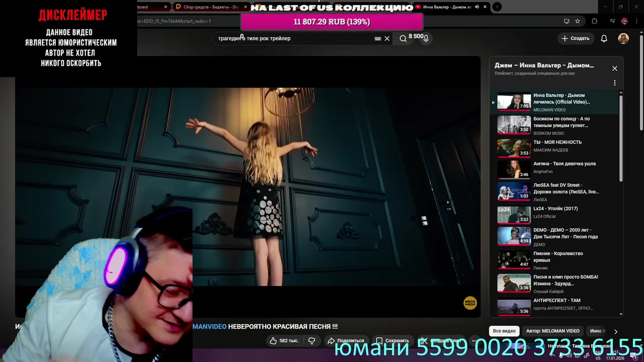Image resolution: width=644 pixels, height=362 pixels.
Task: Select the Автор: MELOMAN VIDEO chip
Action: tap(552, 331)
